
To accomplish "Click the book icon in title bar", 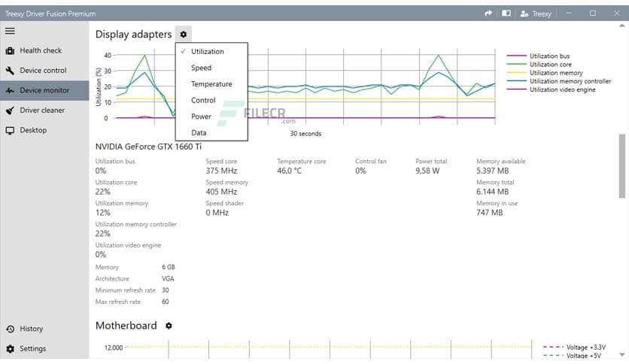I will tap(506, 14).
